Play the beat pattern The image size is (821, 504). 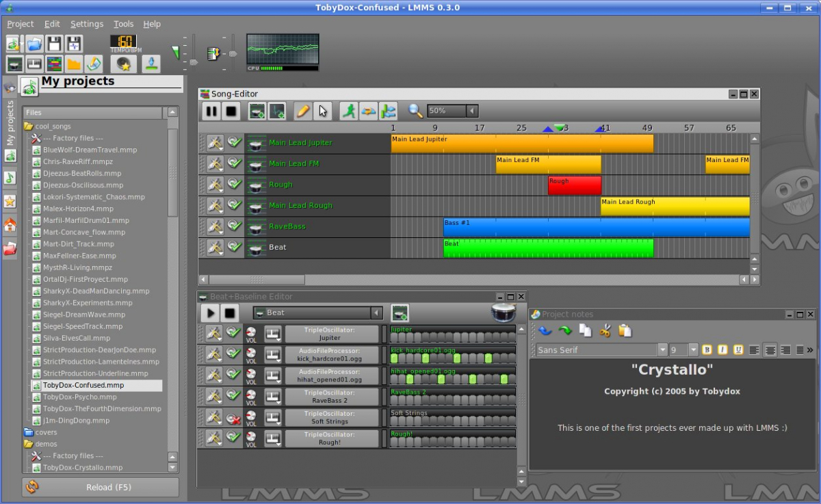click(210, 313)
